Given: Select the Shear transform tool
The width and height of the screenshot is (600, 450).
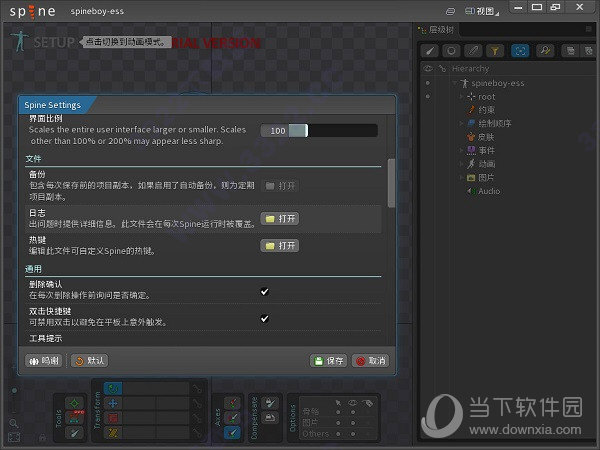Looking at the screenshot, I should (113, 432).
